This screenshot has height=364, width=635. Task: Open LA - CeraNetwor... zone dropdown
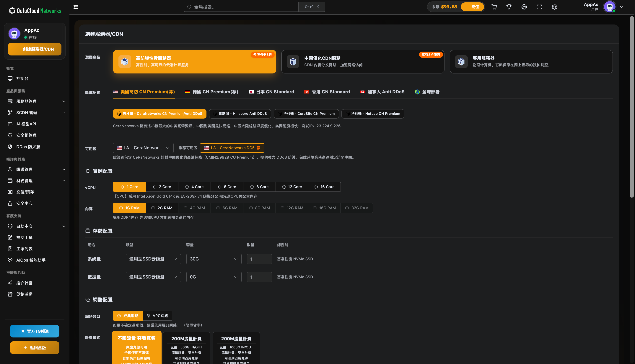(x=143, y=148)
